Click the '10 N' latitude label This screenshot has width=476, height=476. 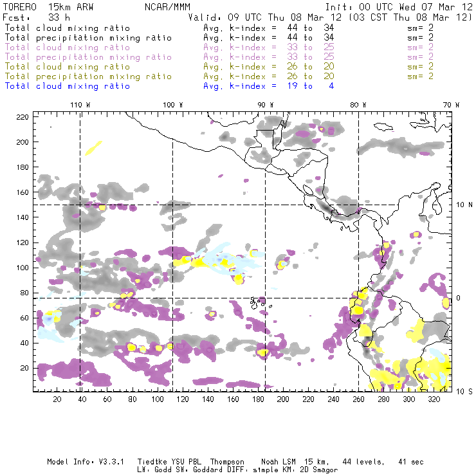coord(464,205)
